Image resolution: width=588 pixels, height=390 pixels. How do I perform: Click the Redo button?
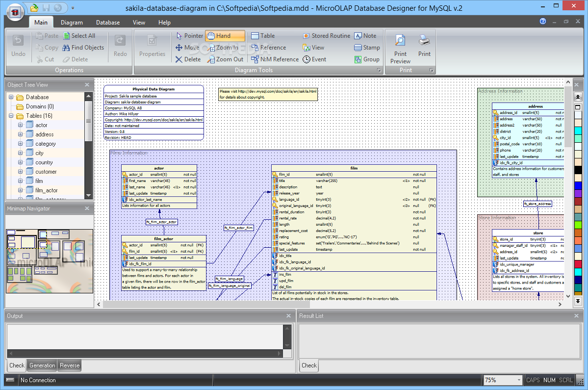pos(120,46)
